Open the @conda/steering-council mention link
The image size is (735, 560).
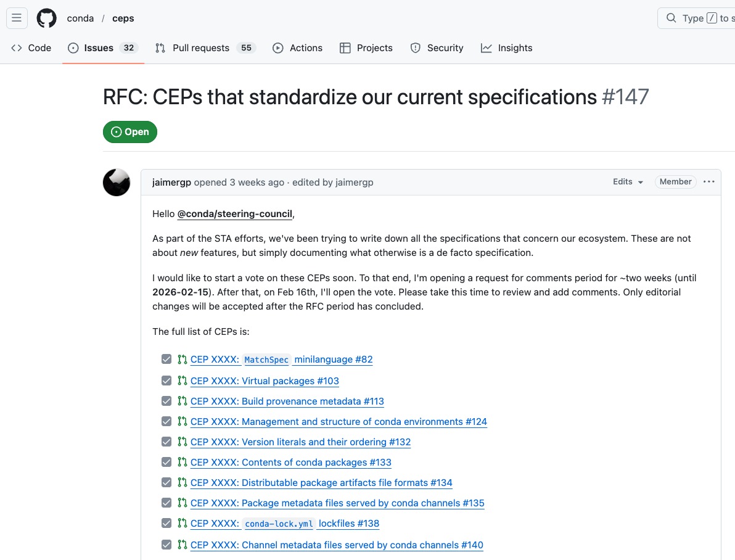coord(235,214)
